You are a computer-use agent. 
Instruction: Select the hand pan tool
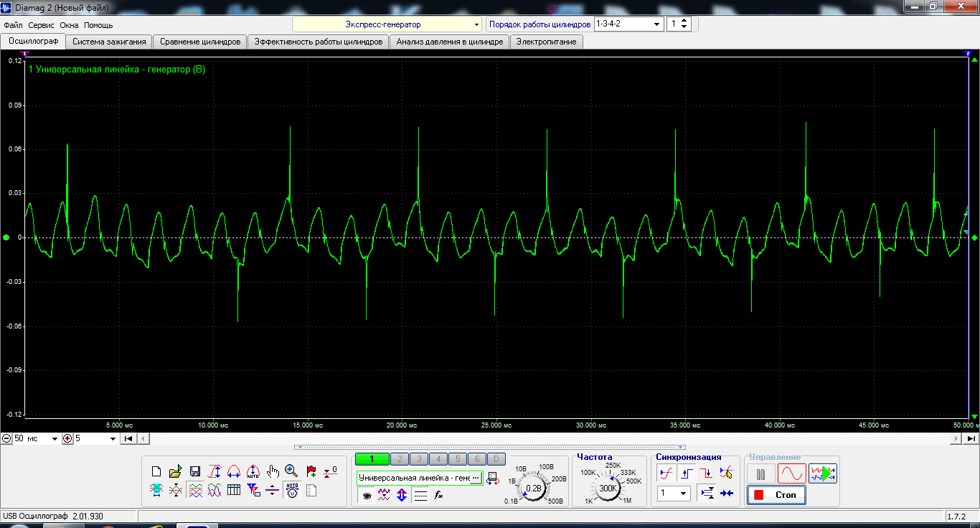(x=273, y=471)
